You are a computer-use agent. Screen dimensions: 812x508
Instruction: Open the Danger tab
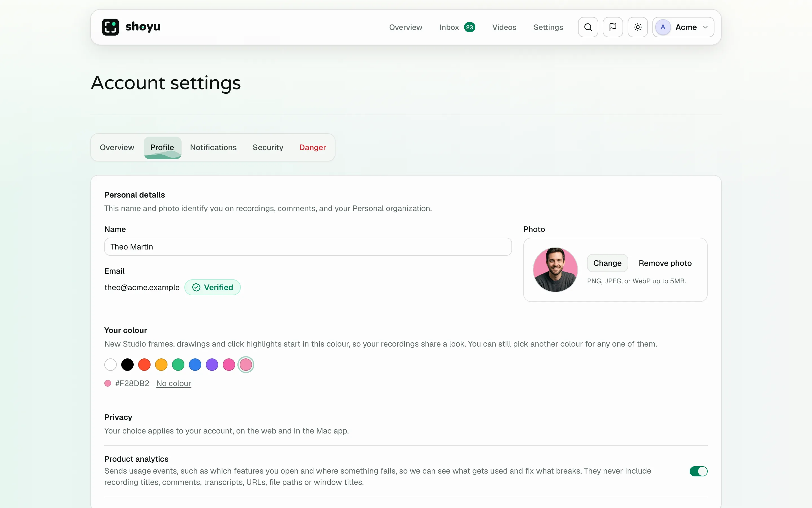pyautogui.click(x=312, y=147)
